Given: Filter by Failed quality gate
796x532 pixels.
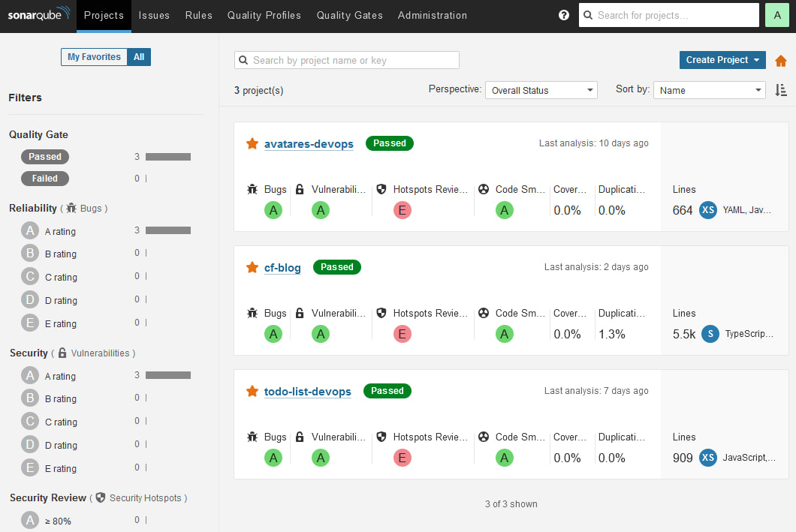Looking at the screenshot, I should pyautogui.click(x=44, y=179).
